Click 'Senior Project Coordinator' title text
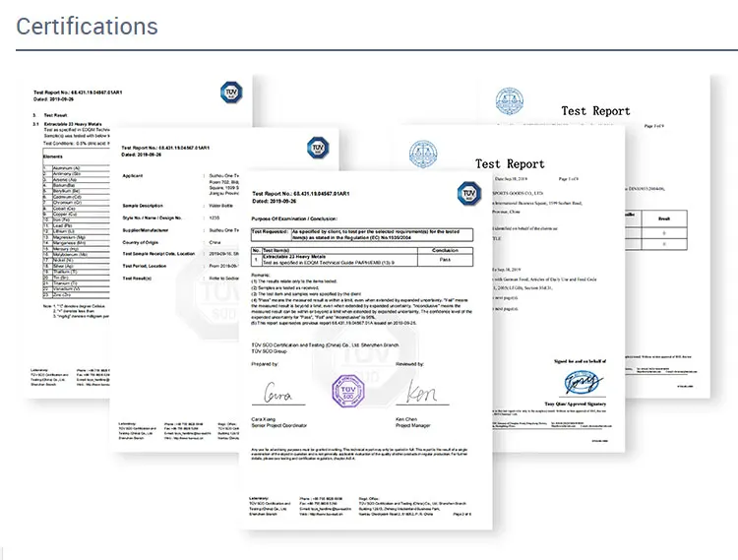The image size is (738, 560). coord(279,425)
